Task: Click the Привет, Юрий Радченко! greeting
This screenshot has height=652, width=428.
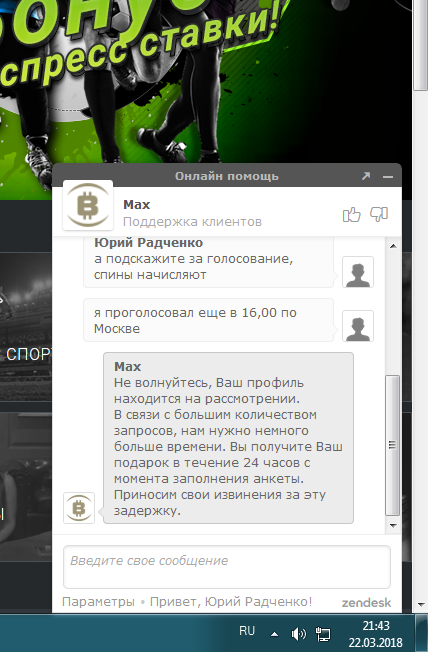Action: (231, 602)
